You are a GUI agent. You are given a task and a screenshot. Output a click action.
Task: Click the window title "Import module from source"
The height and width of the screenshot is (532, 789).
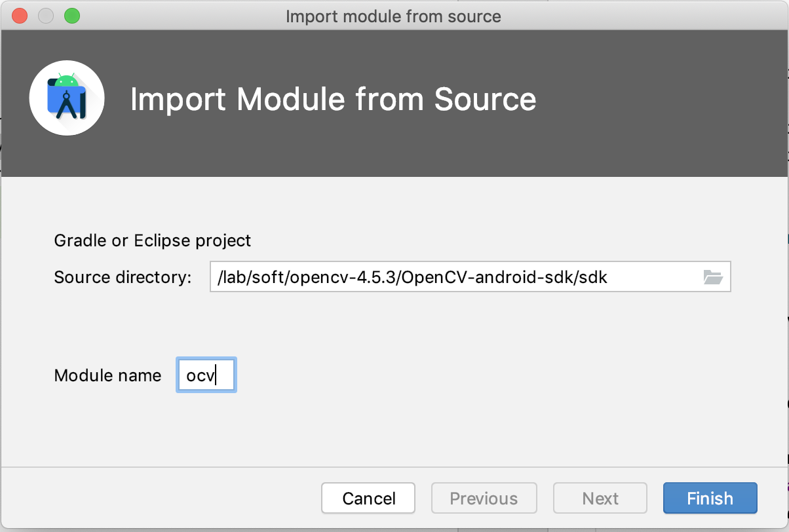pyautogui.click(x=393, y=16)
